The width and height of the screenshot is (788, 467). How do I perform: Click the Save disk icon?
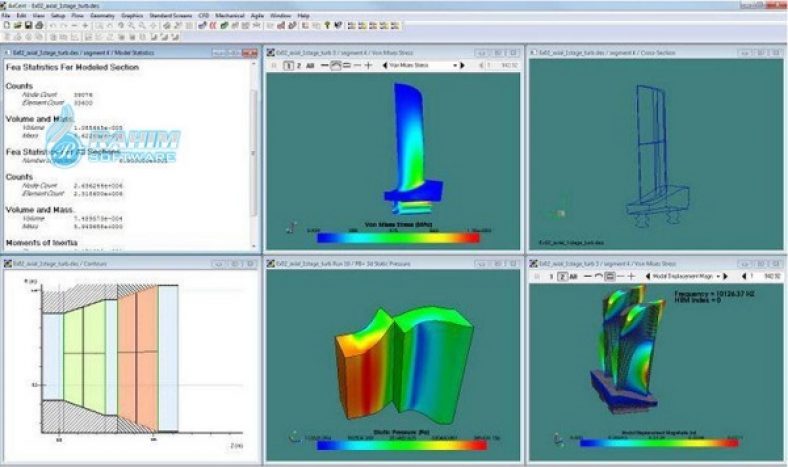28,25
